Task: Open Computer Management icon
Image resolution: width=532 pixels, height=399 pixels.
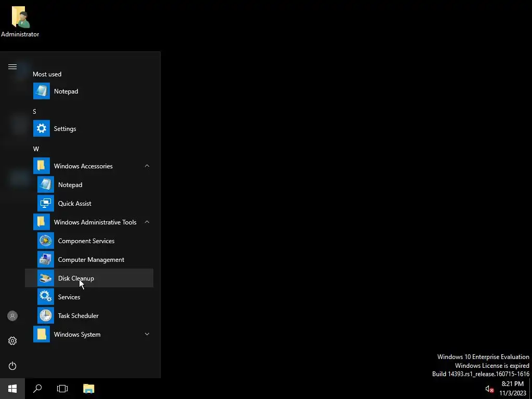Action: 46,259
